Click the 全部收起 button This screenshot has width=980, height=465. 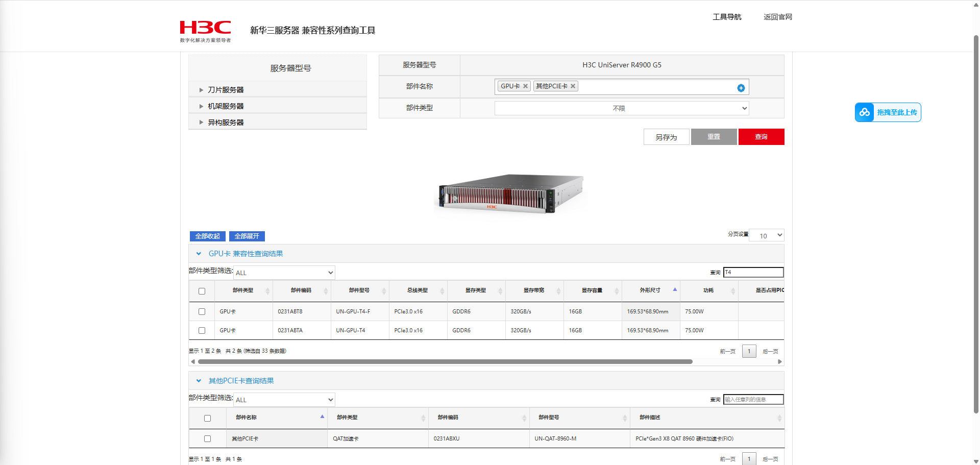tap(207, 236)
